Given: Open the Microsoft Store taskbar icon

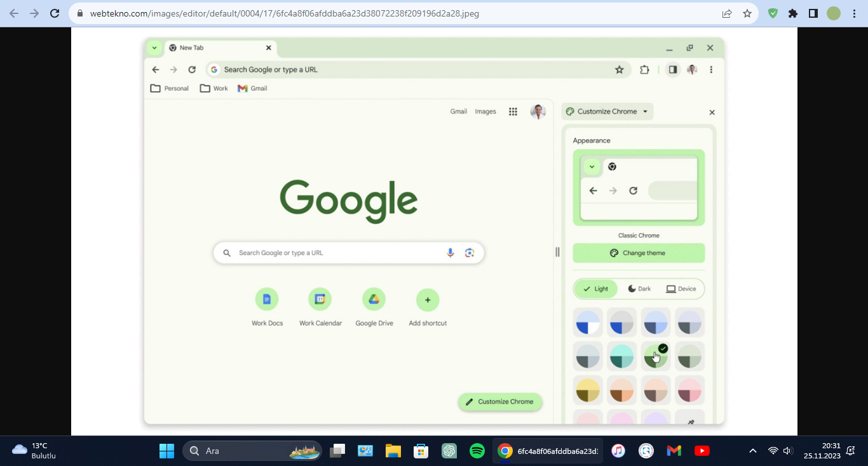Looking at the screenshot, I should 421,451.
